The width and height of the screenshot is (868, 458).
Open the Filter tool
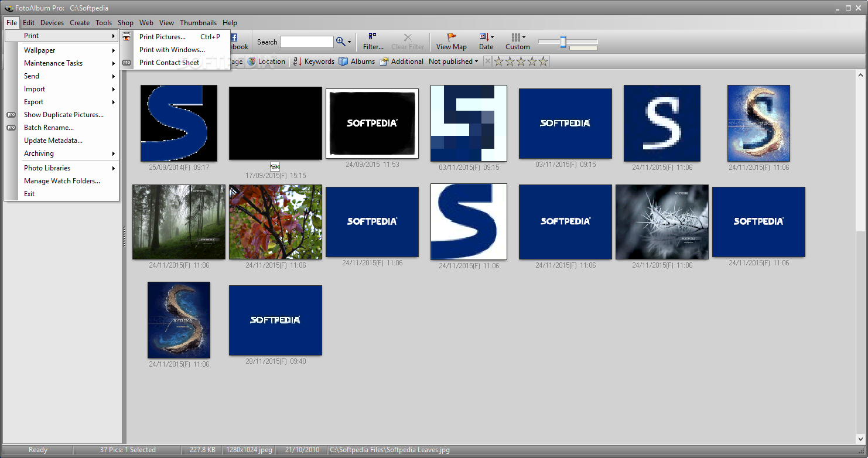click(x=373, y=42)
